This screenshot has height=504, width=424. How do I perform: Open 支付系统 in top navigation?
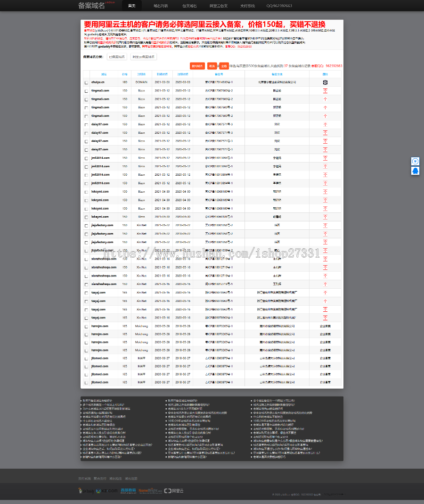coord(247,6)
